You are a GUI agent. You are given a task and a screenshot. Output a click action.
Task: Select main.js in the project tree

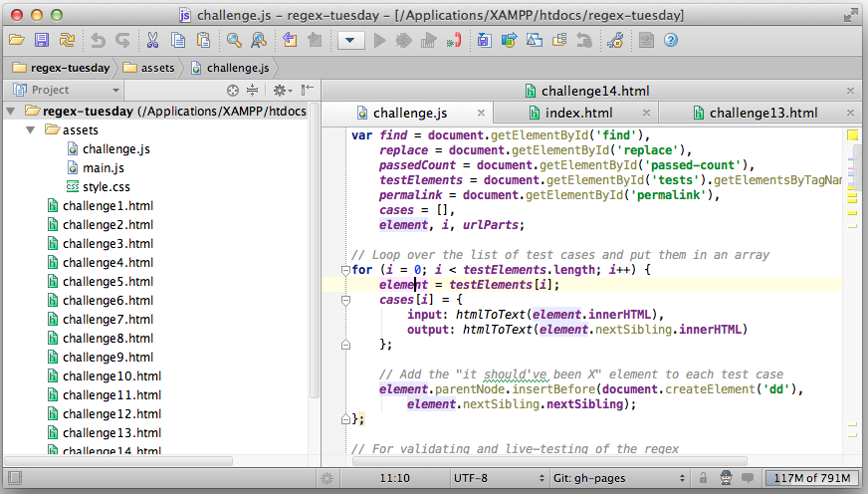(x=96, y=167)
